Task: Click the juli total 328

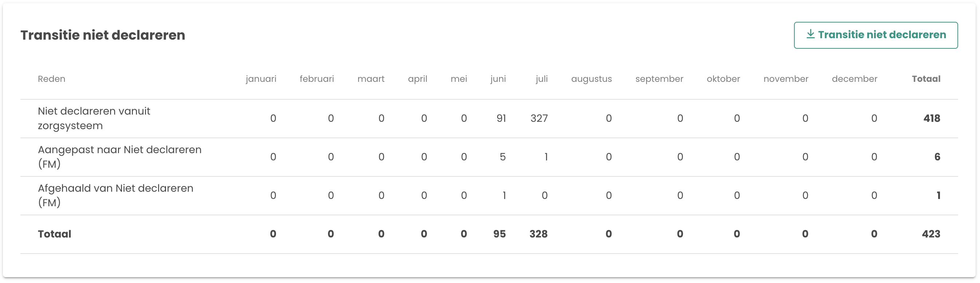Action: pyautogui.click(x=538, y=234)
